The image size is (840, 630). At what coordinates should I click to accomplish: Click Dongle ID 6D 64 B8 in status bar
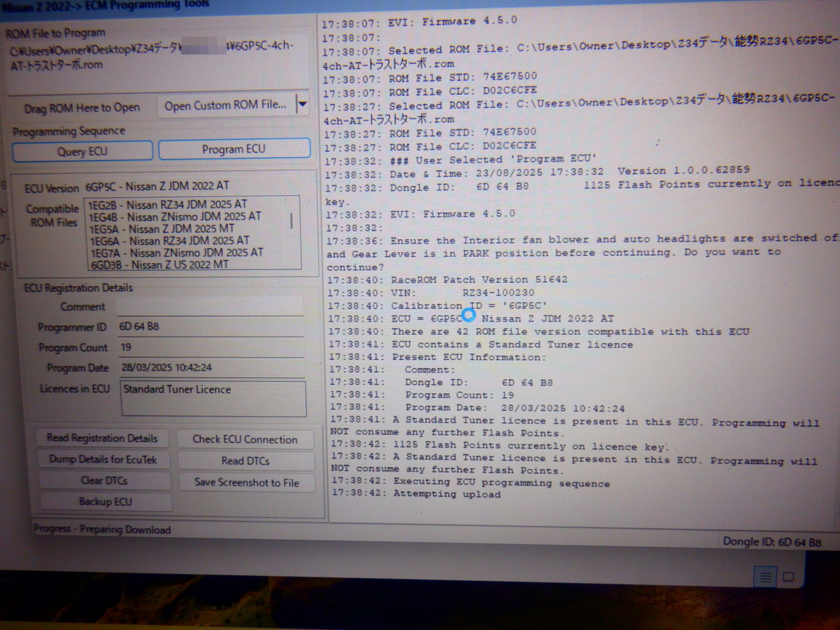coord(772,542)
